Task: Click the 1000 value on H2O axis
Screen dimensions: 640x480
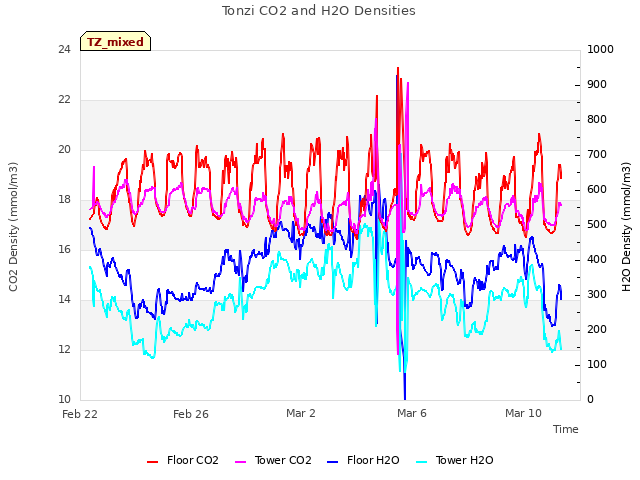Action: (600, 49)
